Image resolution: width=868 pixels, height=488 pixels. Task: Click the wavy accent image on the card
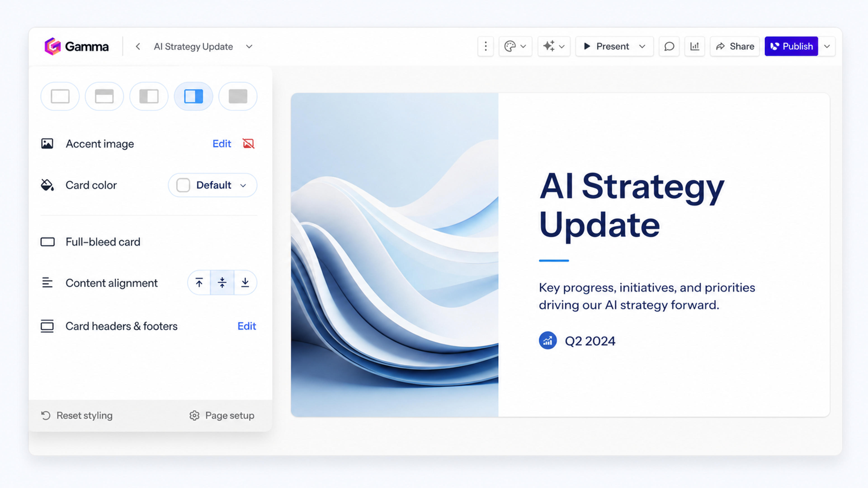pos(395,255)
